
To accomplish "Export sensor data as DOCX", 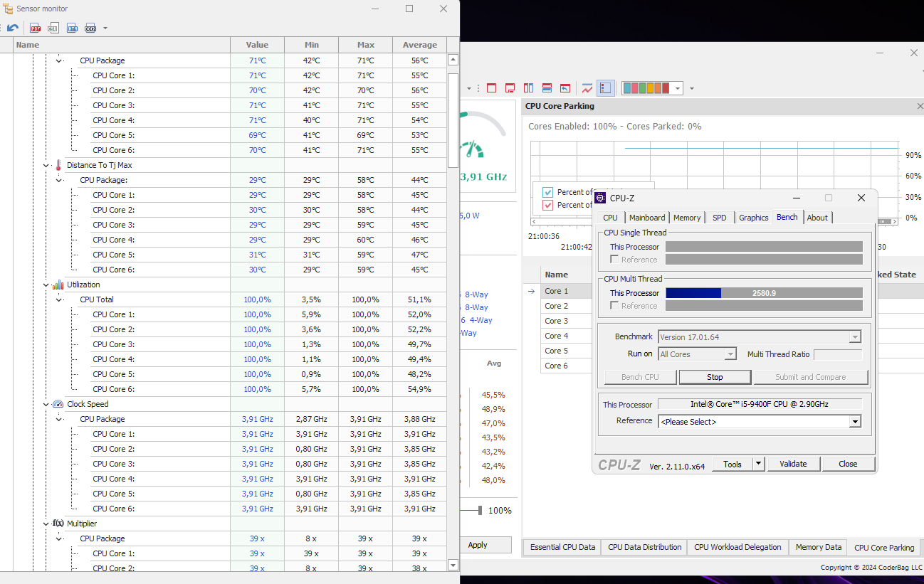I will 90,28.
